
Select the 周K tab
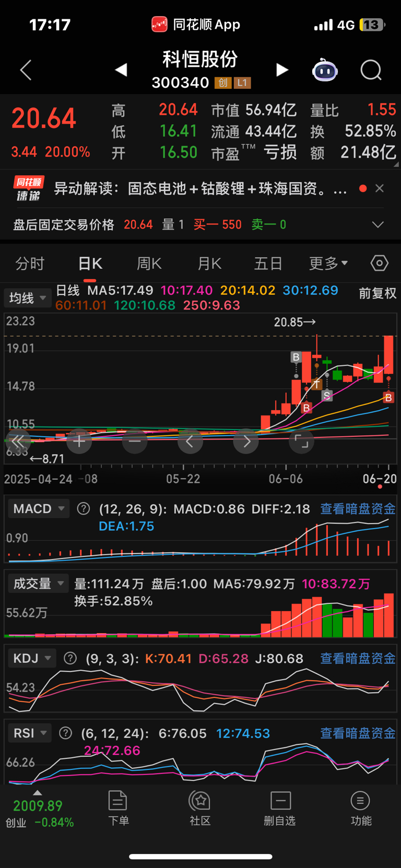(x=149, y=264)
